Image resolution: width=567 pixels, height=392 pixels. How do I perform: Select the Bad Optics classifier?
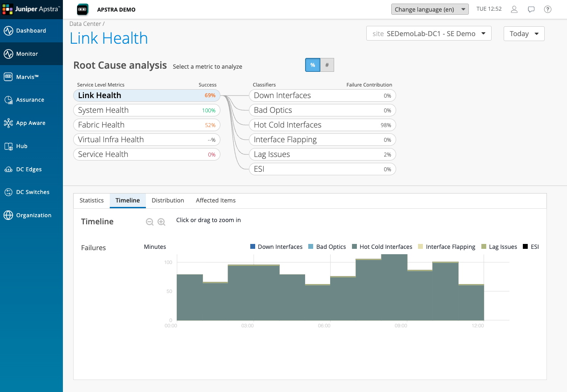tap(323, 110)
